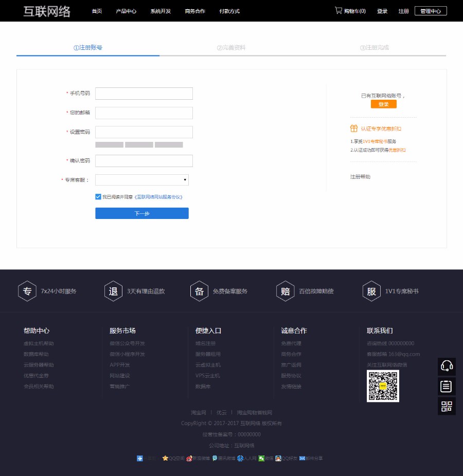This screenshot has height=476, width=463.
Task: Open the 付款方式 menu item
Action: click(x=229, y=10)
